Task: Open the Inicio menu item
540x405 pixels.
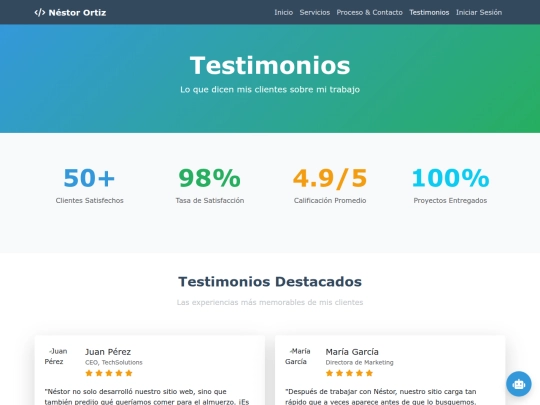Action: (x=283, y=12)
